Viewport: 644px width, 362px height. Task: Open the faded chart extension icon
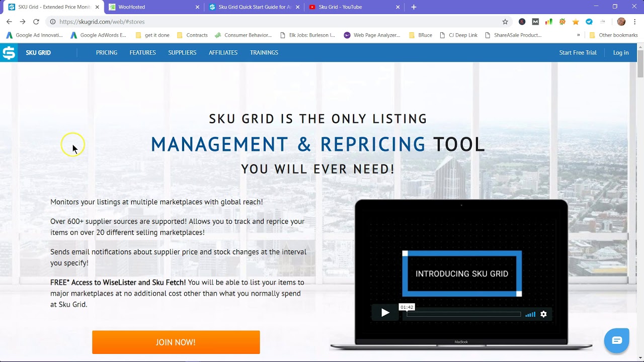[603, 22]
